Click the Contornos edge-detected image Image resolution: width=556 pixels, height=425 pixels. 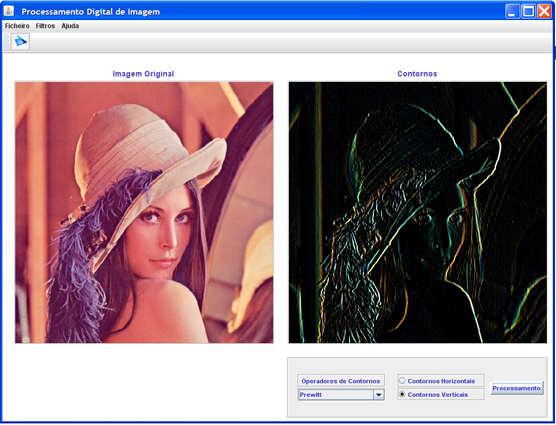pos(418,212)
